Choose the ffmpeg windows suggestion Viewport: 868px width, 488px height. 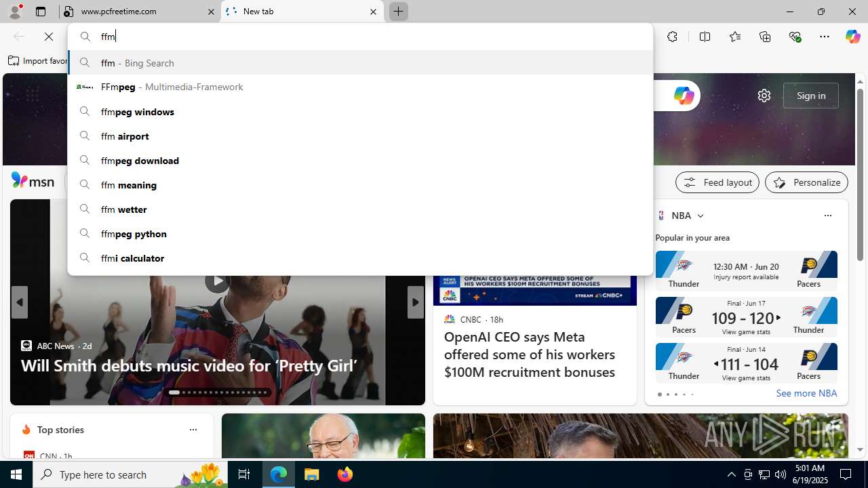(x=360, y=111)
